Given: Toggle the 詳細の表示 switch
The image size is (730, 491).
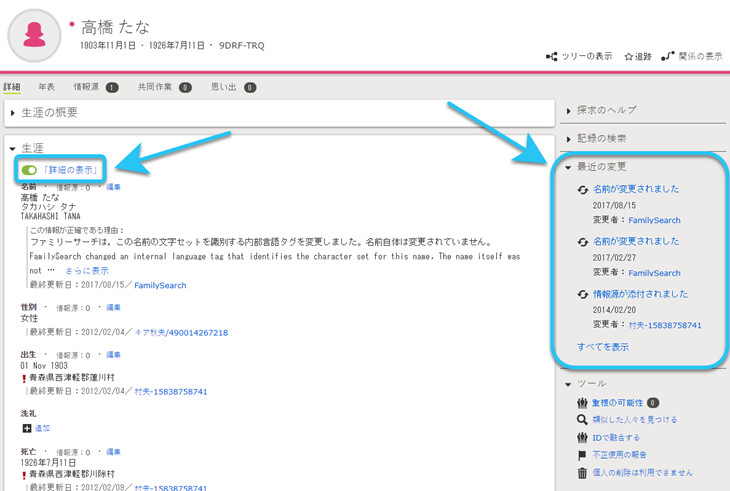Looking at the screenshot, I should pos(29,170).
